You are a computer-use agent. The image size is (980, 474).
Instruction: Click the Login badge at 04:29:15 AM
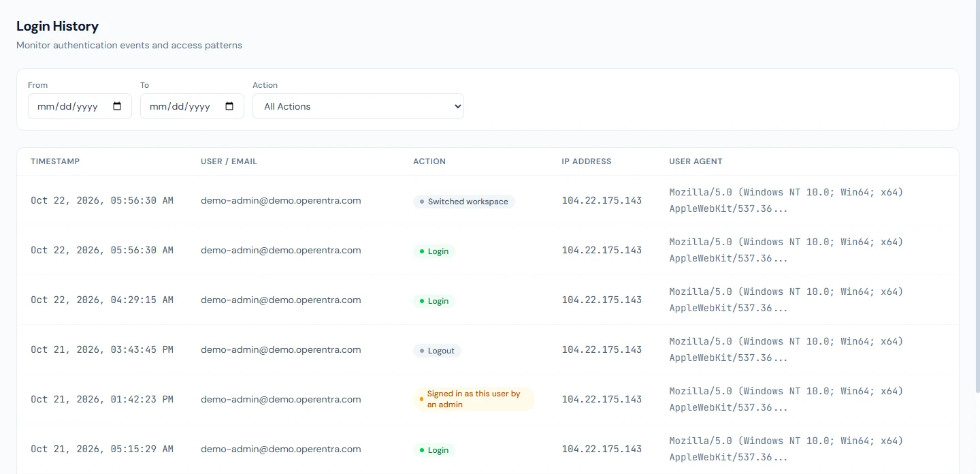click(x=434, y=301)
